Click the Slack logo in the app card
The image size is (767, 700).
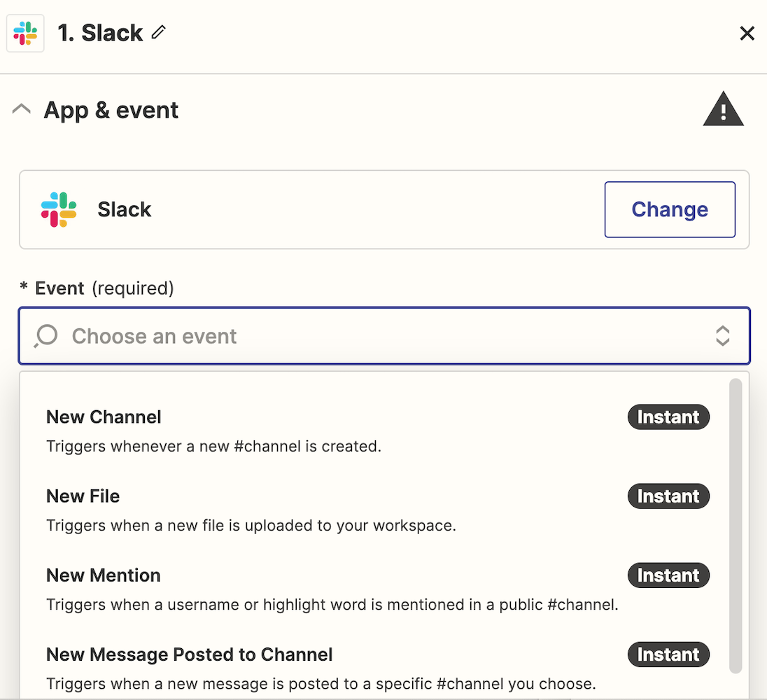59,209
